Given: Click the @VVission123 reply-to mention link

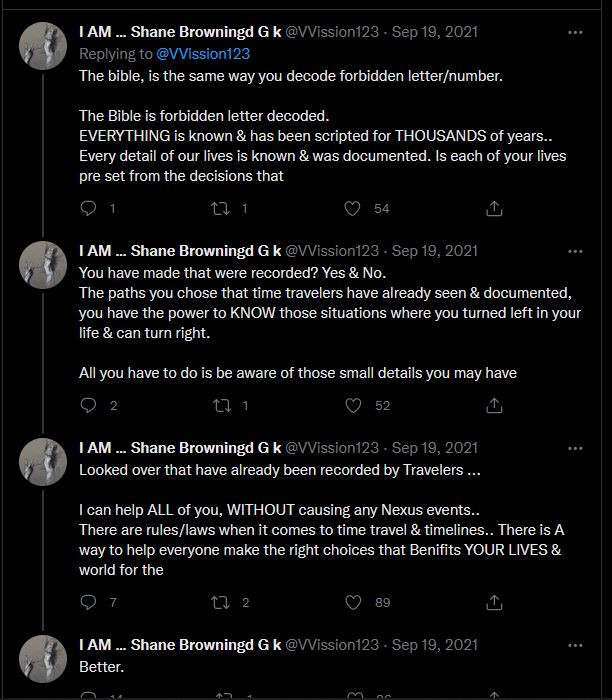Looking at the screenshot, I should point(203,53).
